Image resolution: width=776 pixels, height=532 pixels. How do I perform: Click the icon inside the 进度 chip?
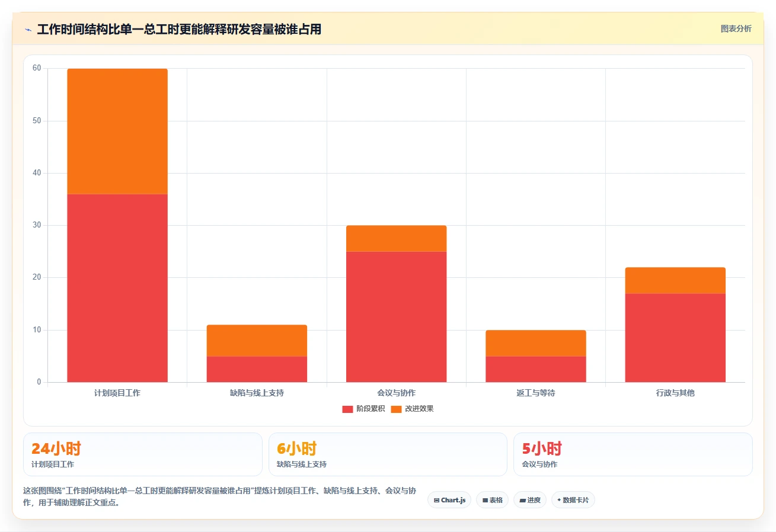click(522, 500)
